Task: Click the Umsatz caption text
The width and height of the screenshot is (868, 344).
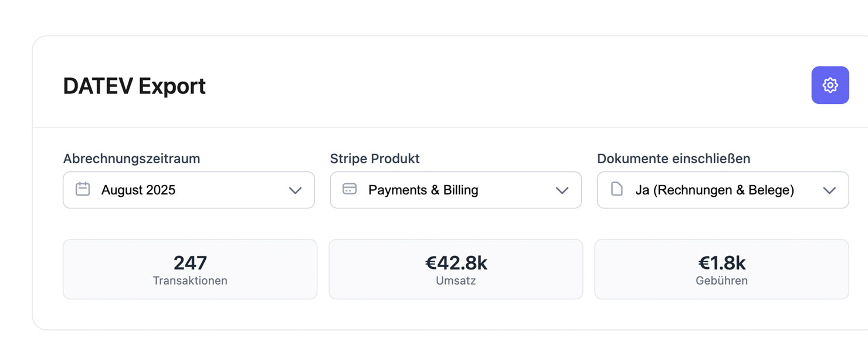Action: tap(456, 281)
